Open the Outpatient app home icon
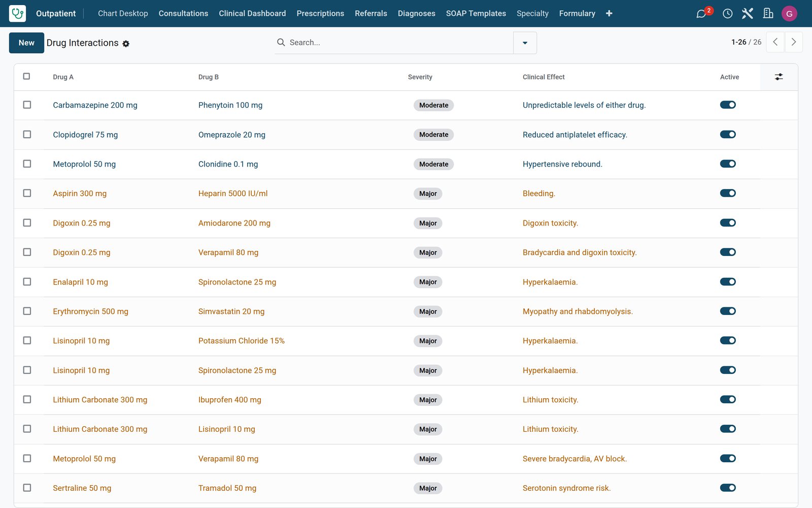Viewport: 812px width, 508px height. coord(17,13)
